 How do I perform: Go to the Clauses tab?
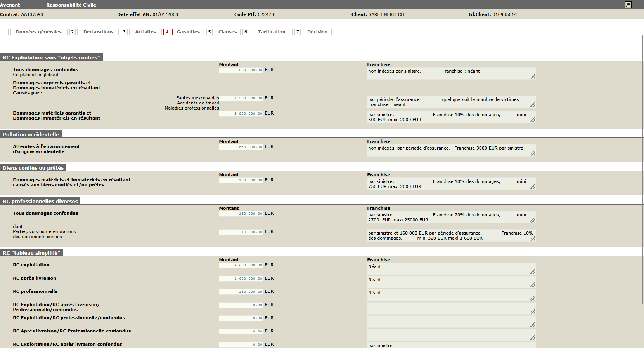tap(227, 32)
